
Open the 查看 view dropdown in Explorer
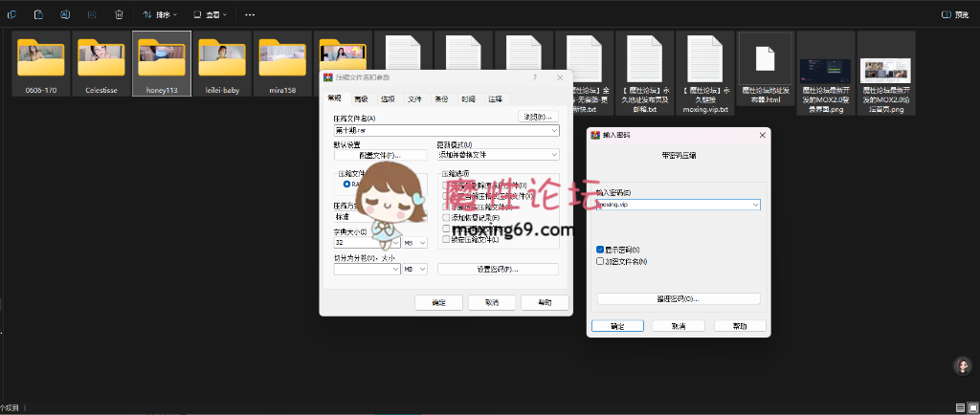210,14
